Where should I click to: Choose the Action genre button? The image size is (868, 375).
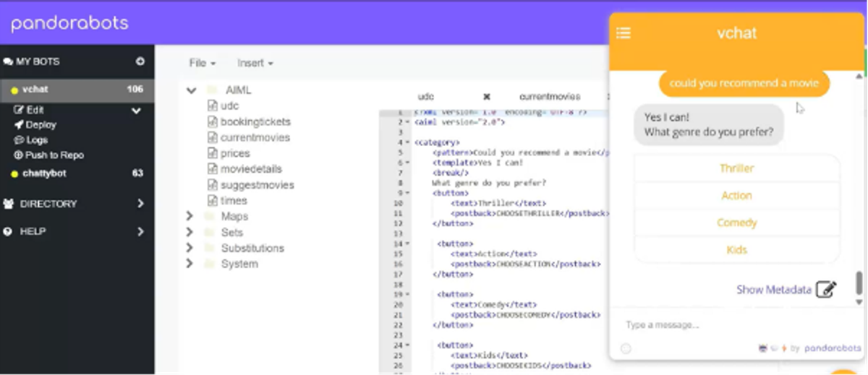736,196
